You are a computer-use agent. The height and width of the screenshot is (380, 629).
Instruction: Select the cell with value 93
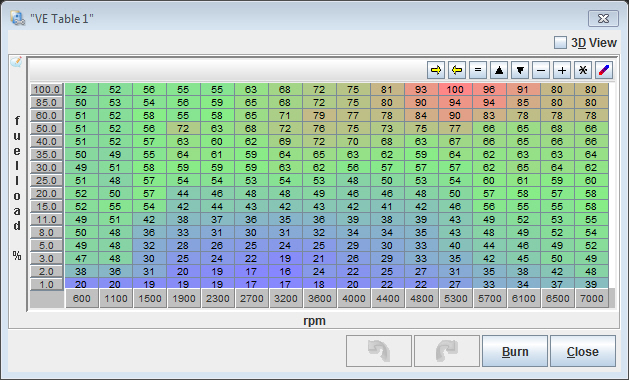pos(421,89)
